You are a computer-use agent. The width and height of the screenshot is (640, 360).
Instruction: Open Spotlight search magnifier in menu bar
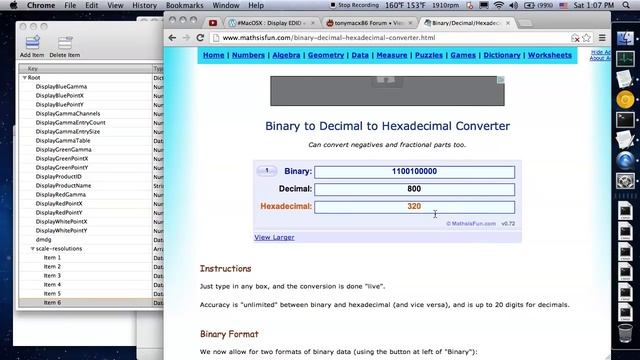626,5
